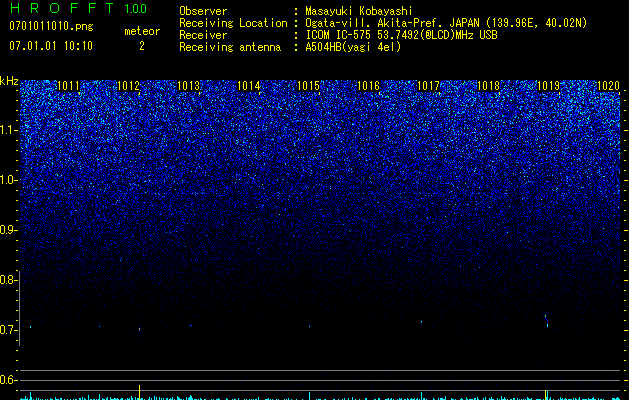Click time marker 1017

point(428,85)
